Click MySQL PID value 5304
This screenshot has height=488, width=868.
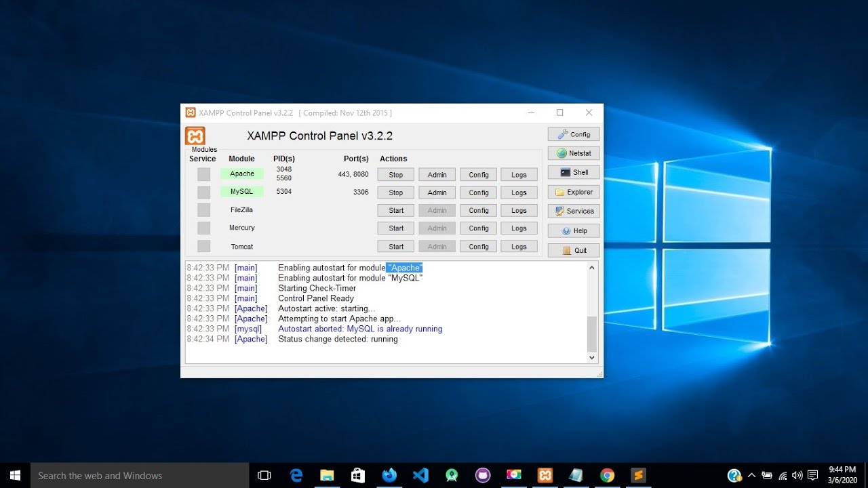point(284,192)
